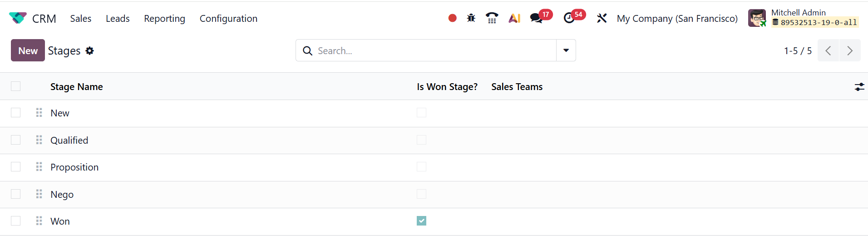The width and height of the screenshot is (868, 236).
Task: Open the Stages gear settings menu
Action: (x=90, y=50)
